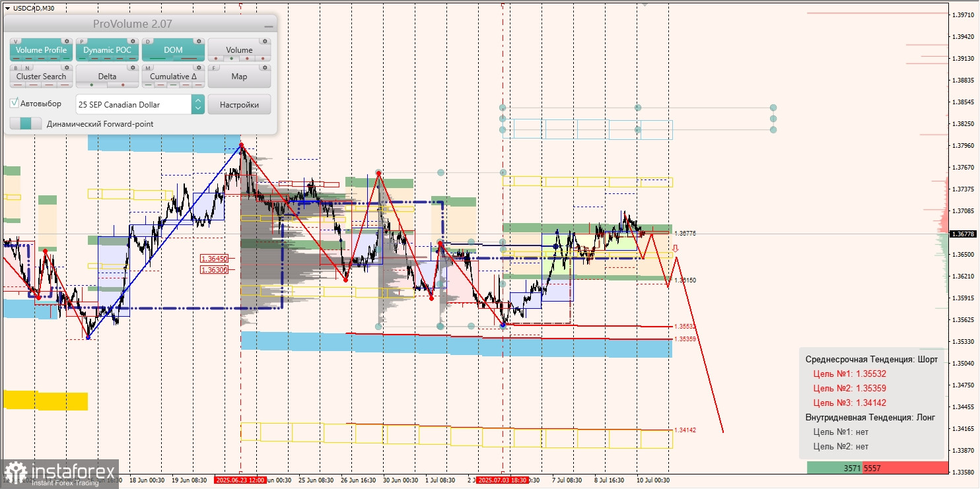Click the green 3571 volume bar

tap(834, 468)
